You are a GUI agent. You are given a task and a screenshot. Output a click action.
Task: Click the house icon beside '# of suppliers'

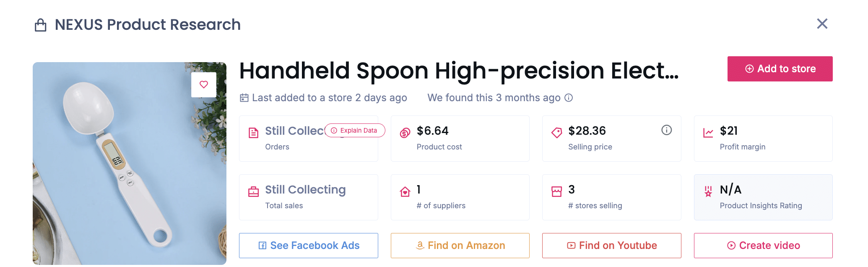[x=405, y=191]
